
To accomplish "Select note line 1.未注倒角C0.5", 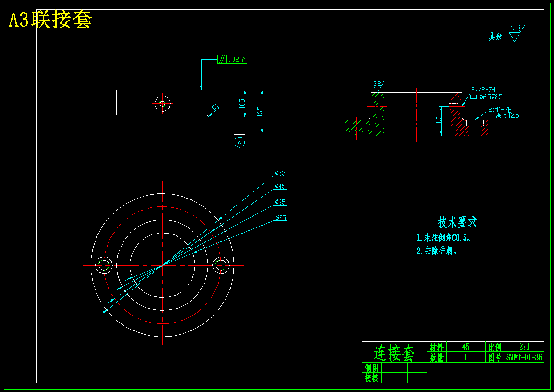I will click(444, 238).
